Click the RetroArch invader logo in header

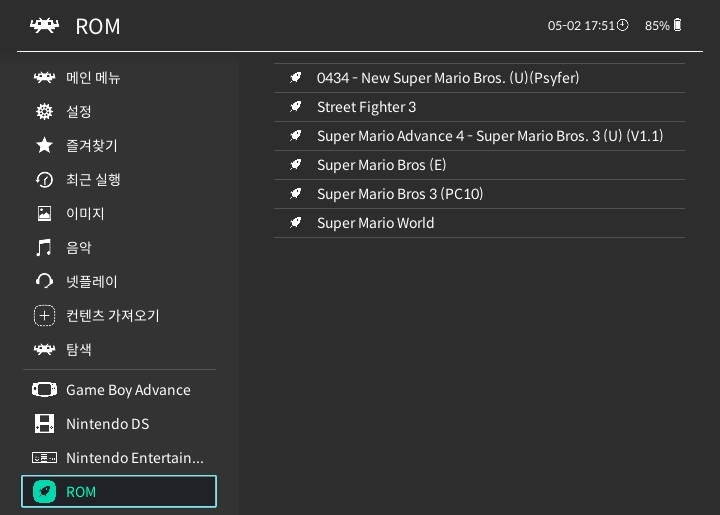coord(45,26)
